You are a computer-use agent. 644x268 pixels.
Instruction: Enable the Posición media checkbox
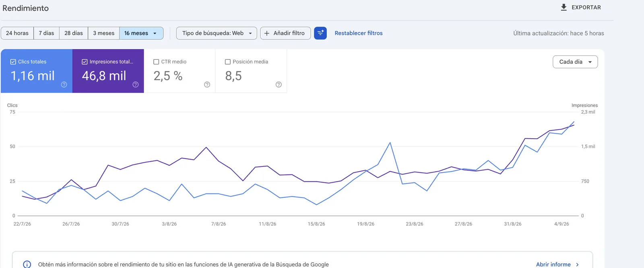pyautogui.click(x=228, y=62)
